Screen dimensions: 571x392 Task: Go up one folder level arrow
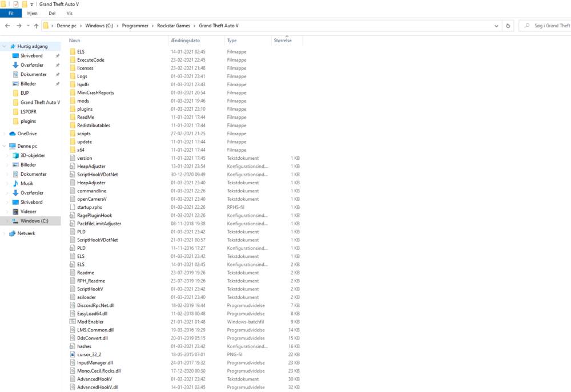36,26
